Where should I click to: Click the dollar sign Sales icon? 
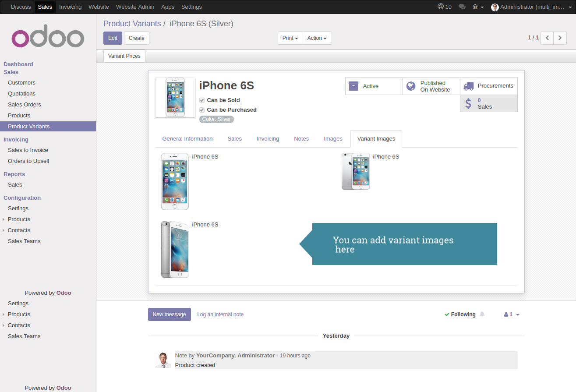tap(468, 103)
